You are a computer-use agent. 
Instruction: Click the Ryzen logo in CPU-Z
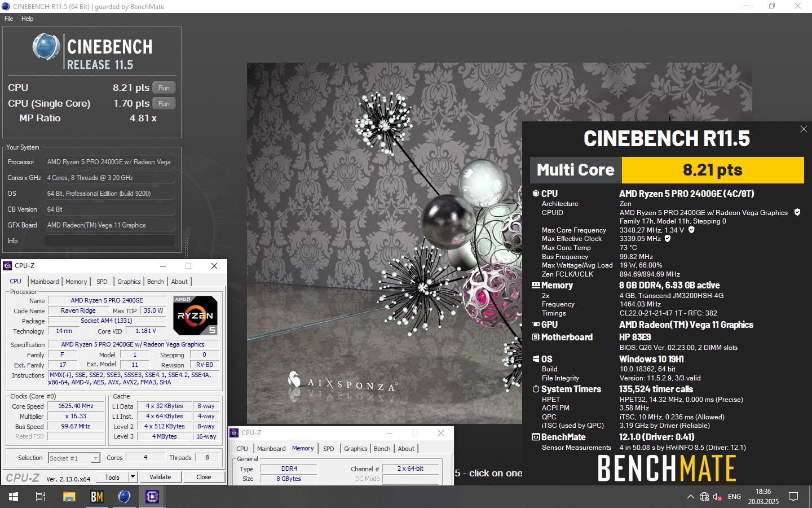point(195,315)
